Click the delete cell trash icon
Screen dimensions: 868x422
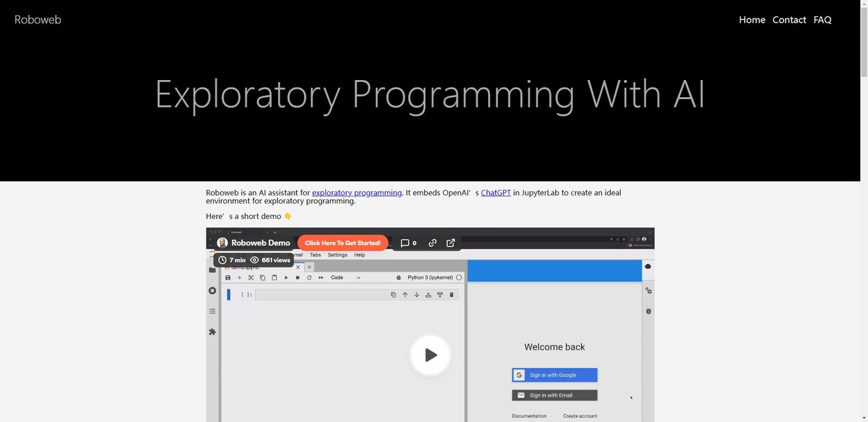pos(451,295)
